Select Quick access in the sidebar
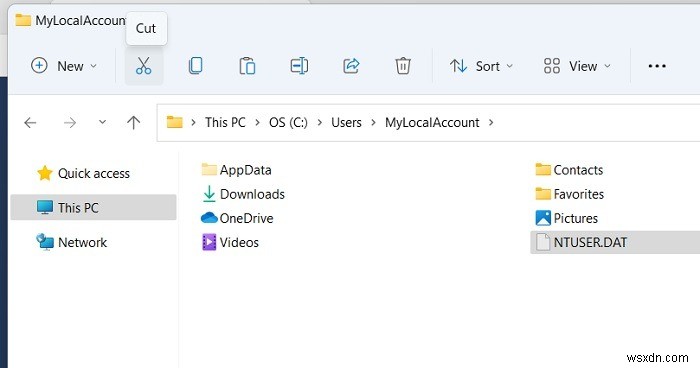The width and height of the screenshot is (700, 368). click(93, 173)
